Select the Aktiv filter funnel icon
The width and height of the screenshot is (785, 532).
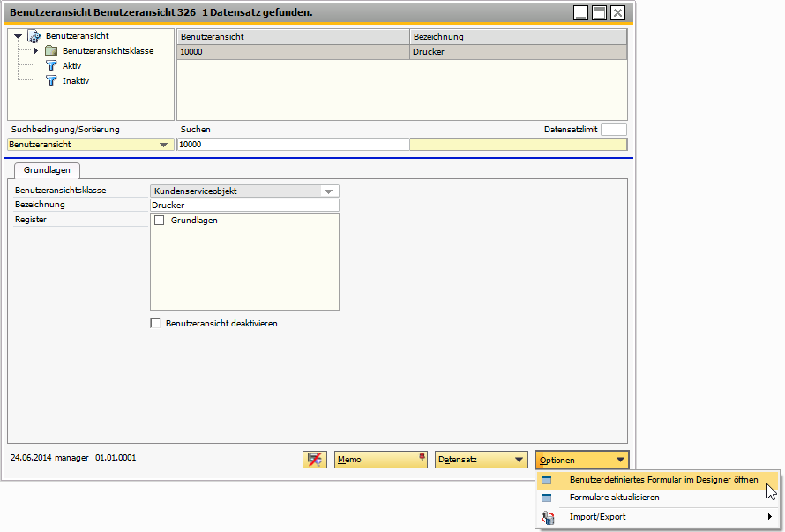[51, 65]
